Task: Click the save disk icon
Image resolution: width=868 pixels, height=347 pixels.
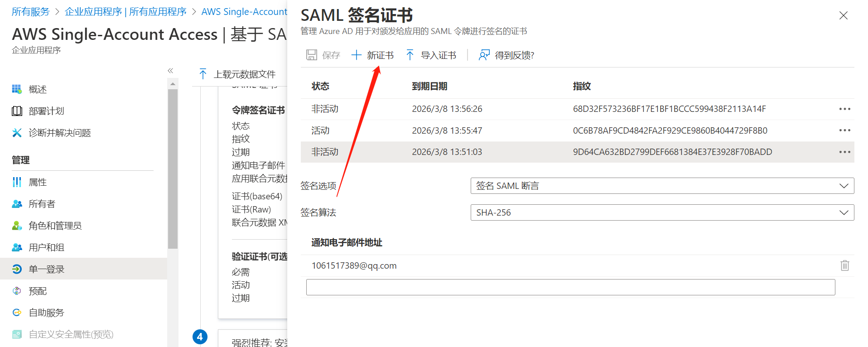Action: [x=312, y=55]
